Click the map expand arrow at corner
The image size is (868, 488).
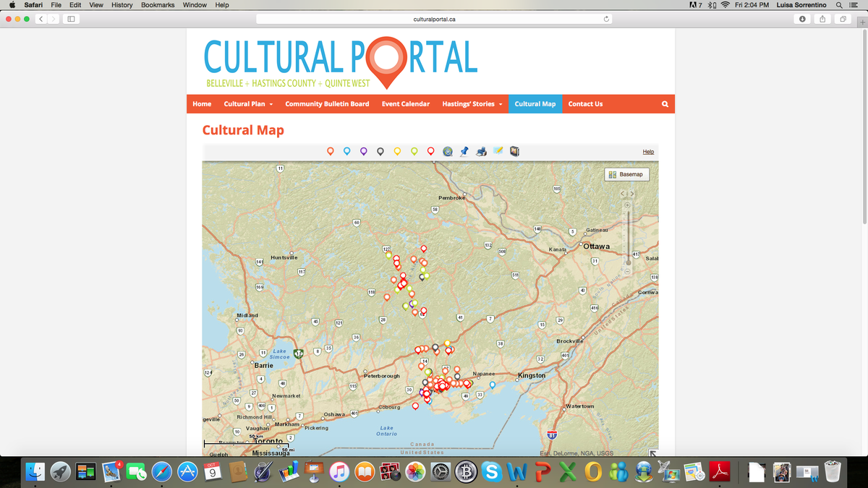point(653,453)
